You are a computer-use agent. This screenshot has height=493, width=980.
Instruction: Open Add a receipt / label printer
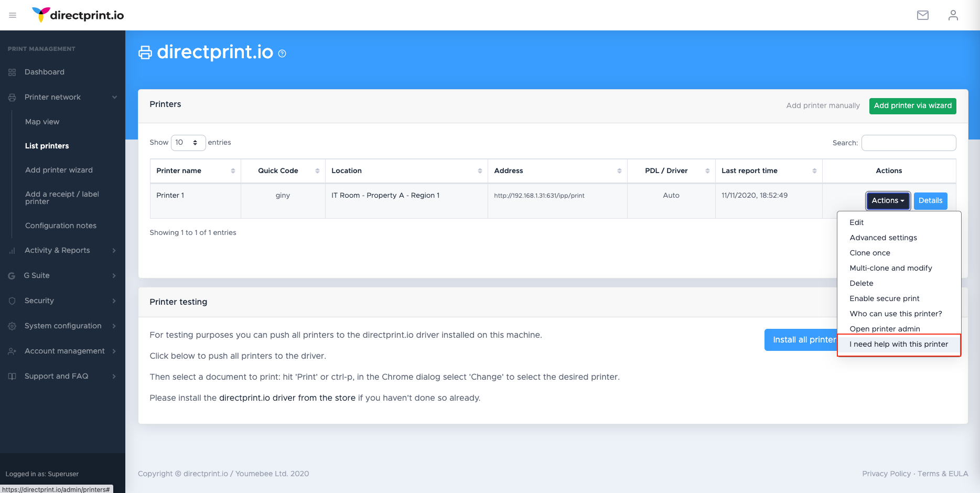point(62,198)
